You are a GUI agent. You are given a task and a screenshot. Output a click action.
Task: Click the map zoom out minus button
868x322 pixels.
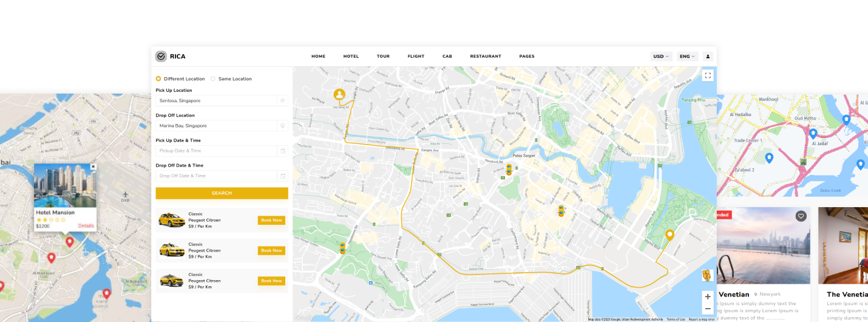pyautogui.click(x=707, y=309)
